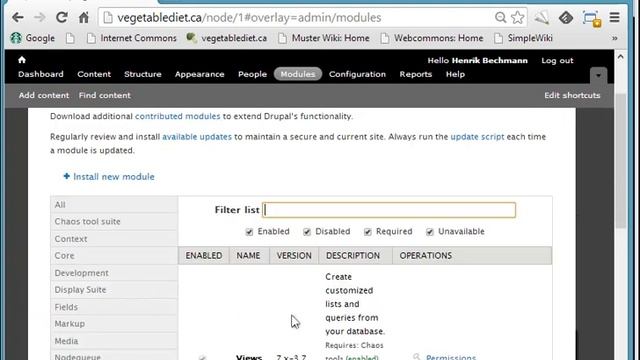
Task: Reload the page with refresh icon
Action: click(62, 18)
